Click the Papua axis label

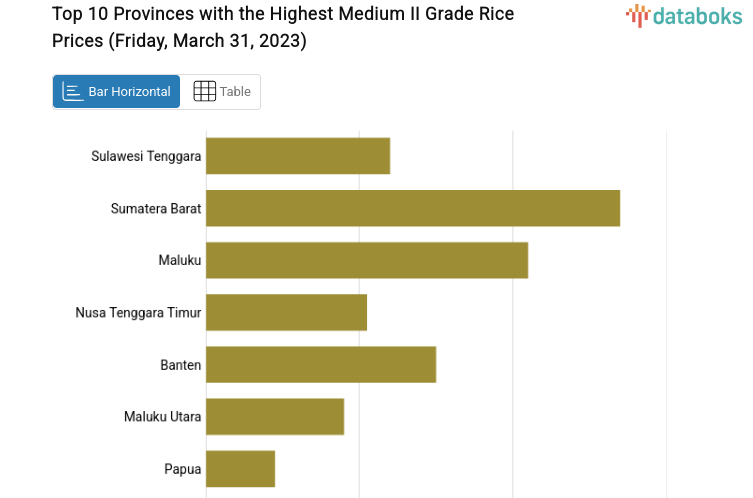tap(183, 468)
